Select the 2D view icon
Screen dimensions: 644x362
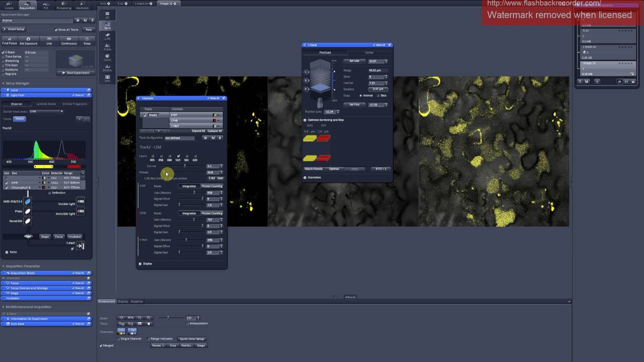pyautogui.click(x=107, y=16)
